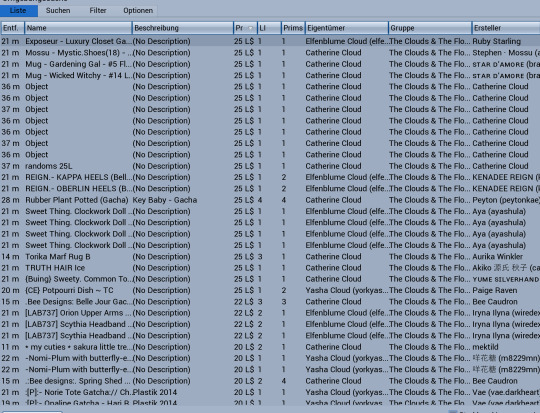Sort by the Entf. column header
The image size is (540, 413).
(13, 28)
